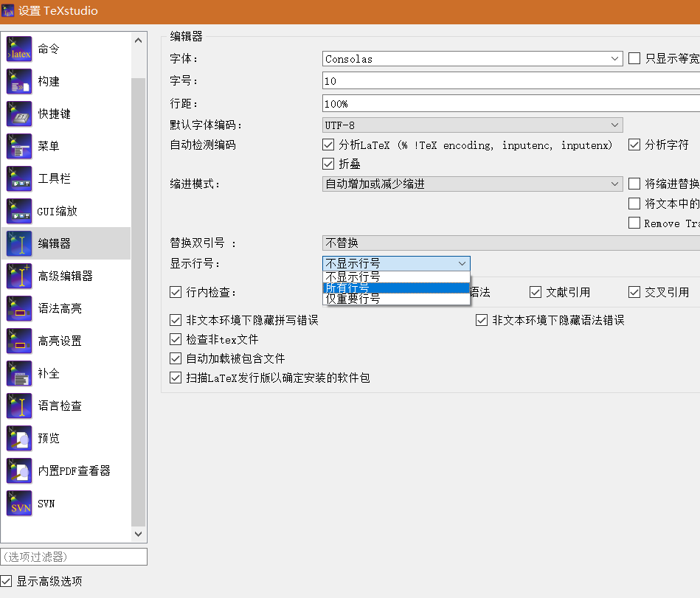The image size is (700, 598).
Task: Collapse the 显示行号 combo box
Action: (x=396, y=263)
